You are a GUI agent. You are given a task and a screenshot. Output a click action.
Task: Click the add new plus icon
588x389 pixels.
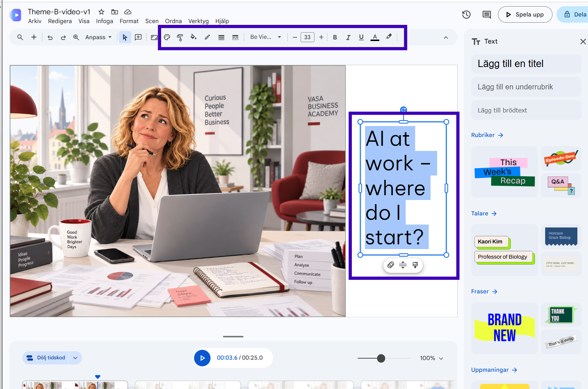tap(34, 37)
